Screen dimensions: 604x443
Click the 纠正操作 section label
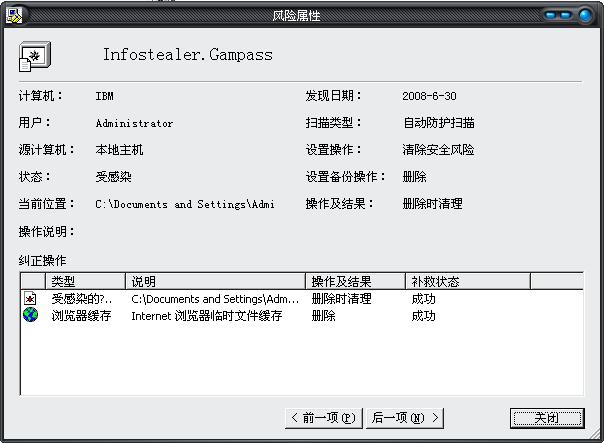pos(42,261)
